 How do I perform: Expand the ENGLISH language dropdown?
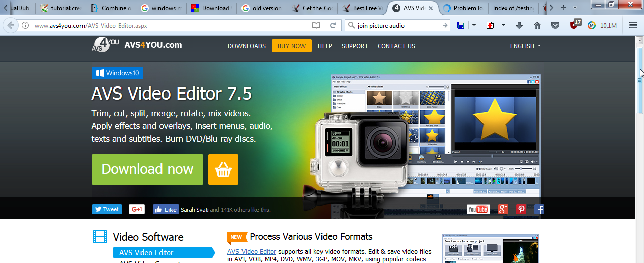525,46
